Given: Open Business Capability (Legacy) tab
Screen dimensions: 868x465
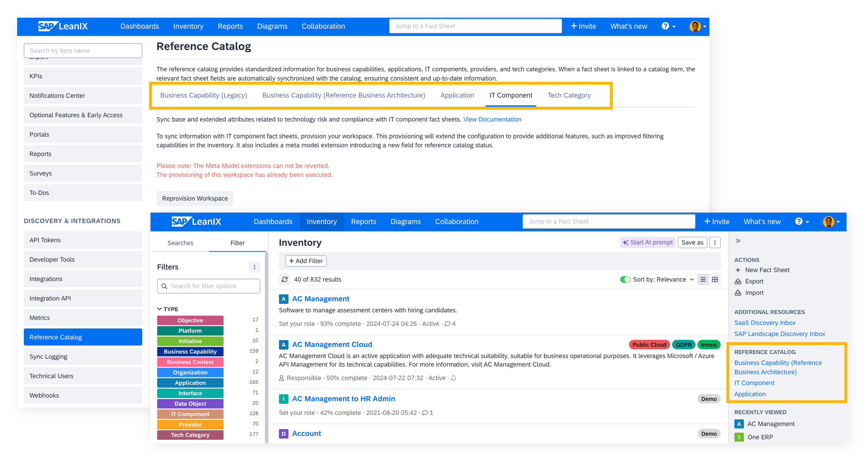Looking at the screenshot, I should (x=203, y=95).
